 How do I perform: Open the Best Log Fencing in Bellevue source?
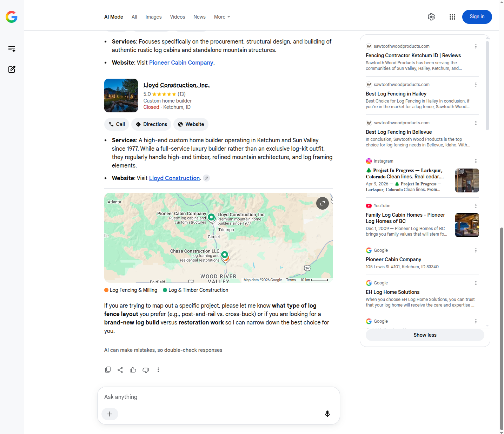(399, 132)
